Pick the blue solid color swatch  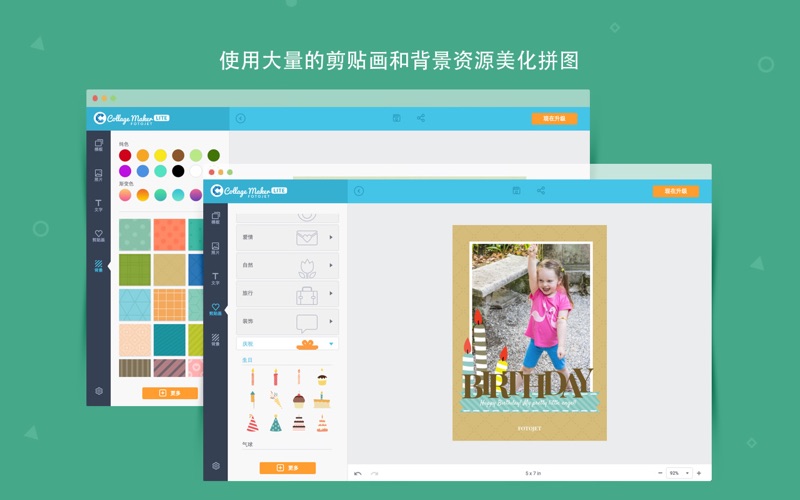pyautogui.click(x=143, y=171)
